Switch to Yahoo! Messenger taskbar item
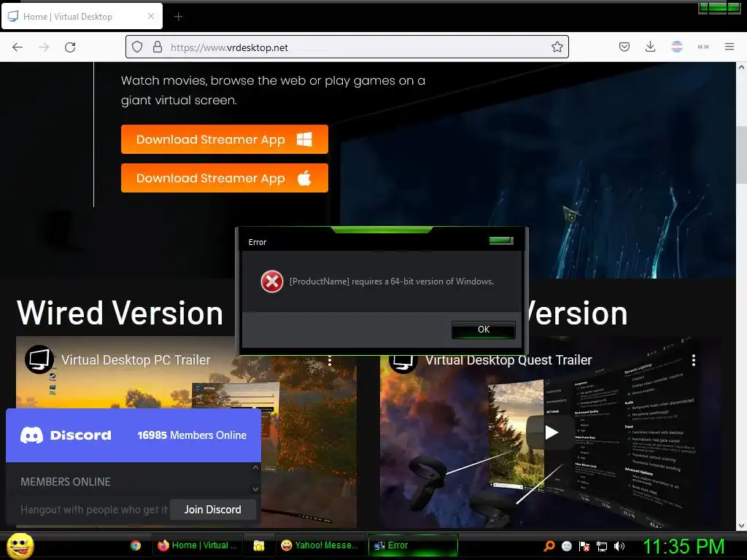The width and height of the screenshot is (747, 560). pos(320,545)
